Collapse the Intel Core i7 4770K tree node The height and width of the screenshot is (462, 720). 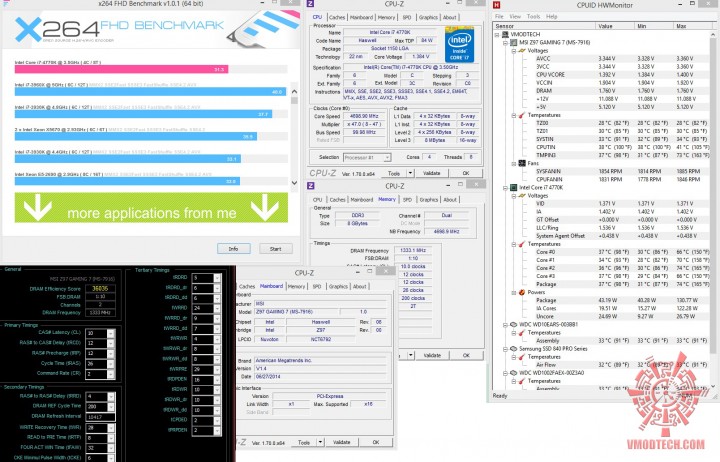505,187
